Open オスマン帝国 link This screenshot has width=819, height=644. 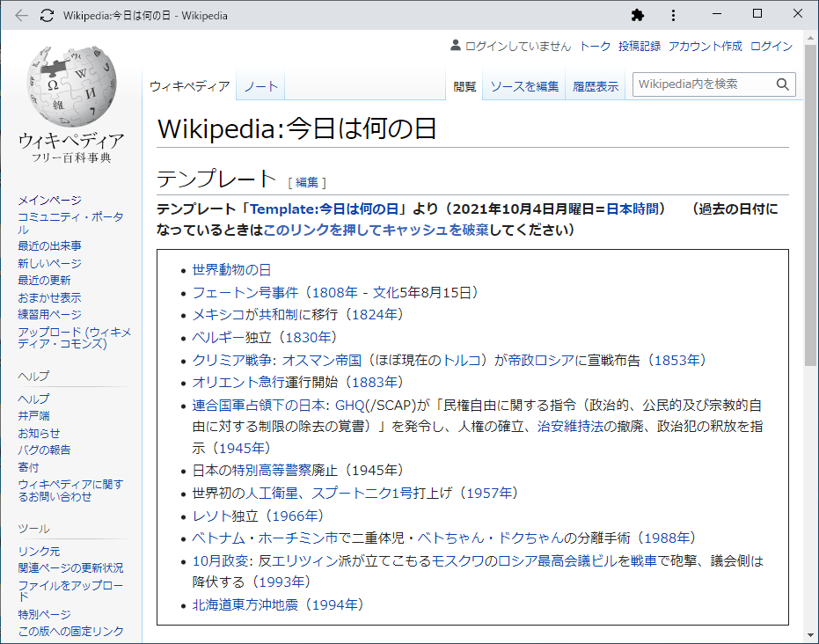[322, 360]
